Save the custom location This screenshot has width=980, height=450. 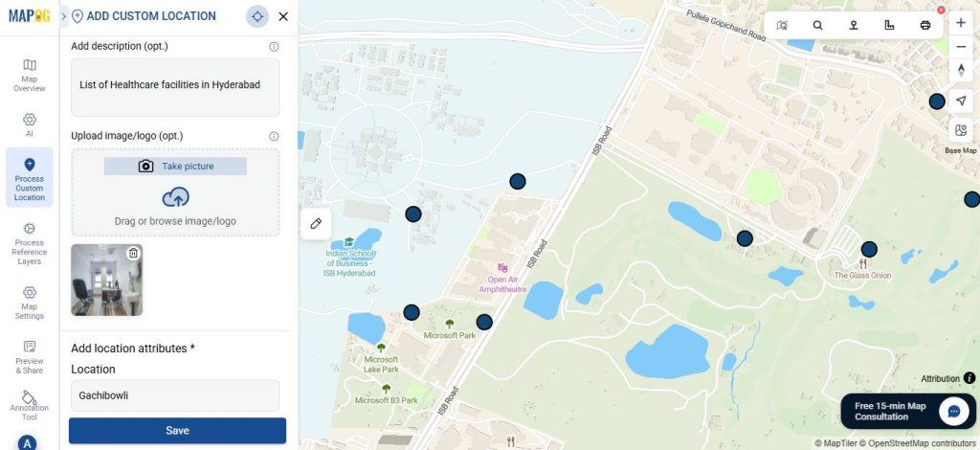pos(177,431)
